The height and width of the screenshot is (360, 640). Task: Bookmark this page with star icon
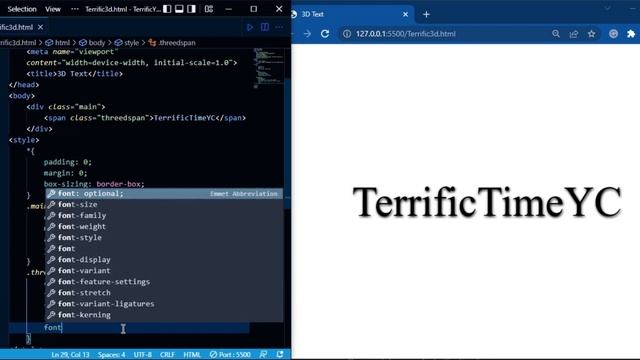(591, 34)
